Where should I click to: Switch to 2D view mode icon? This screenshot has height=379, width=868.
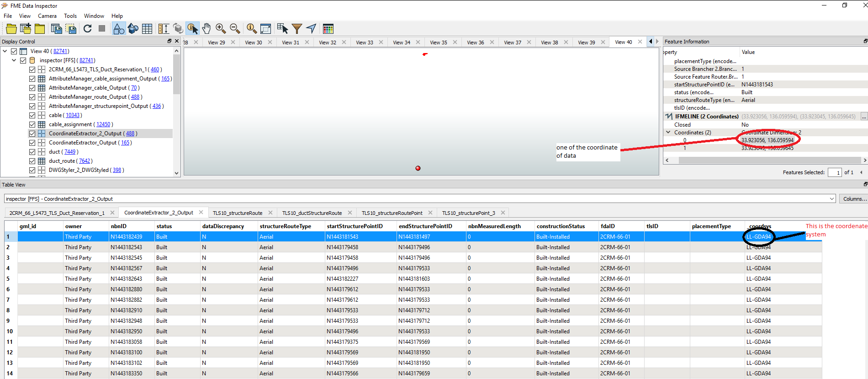pos(118,29)
